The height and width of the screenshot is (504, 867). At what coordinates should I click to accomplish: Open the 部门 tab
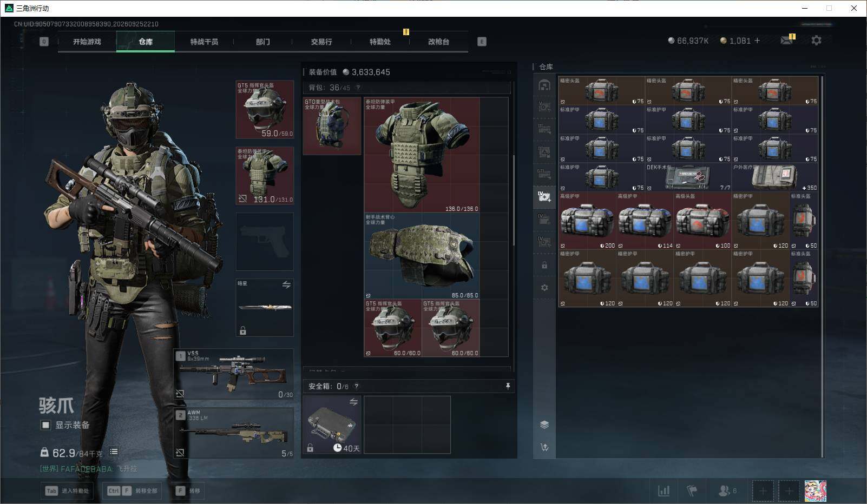[x=263, y=42]
